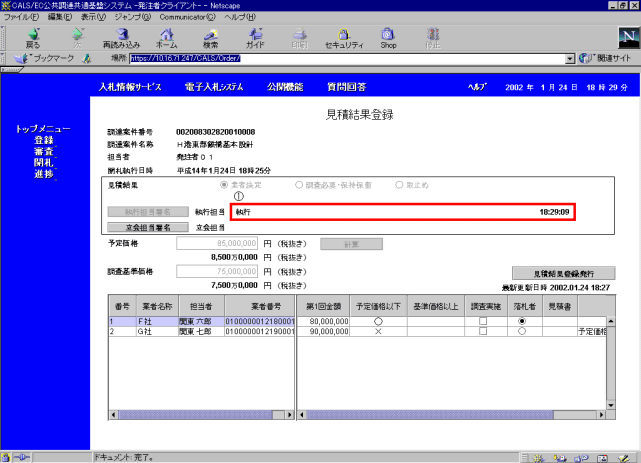641x463 pixels.
Task: Click the 執行担当署名 button
Action: pos(148,212)
